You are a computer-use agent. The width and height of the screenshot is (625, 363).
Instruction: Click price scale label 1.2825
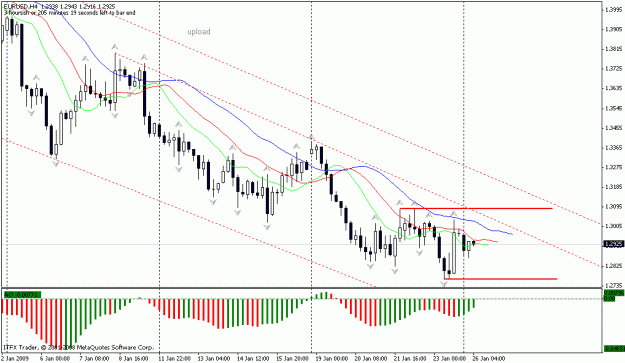614,265
